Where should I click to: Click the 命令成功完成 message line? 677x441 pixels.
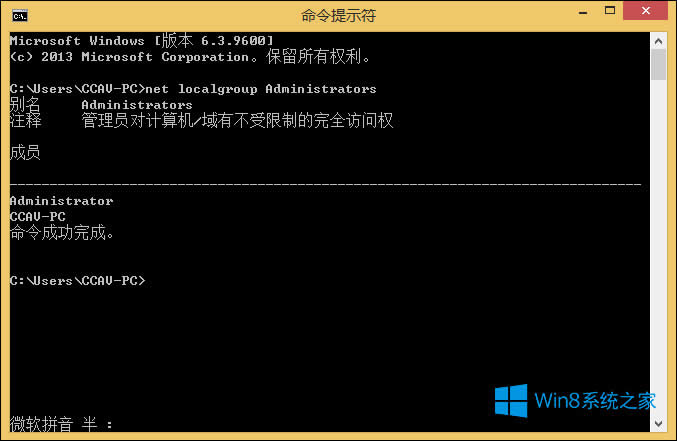(x=62, y=233)
